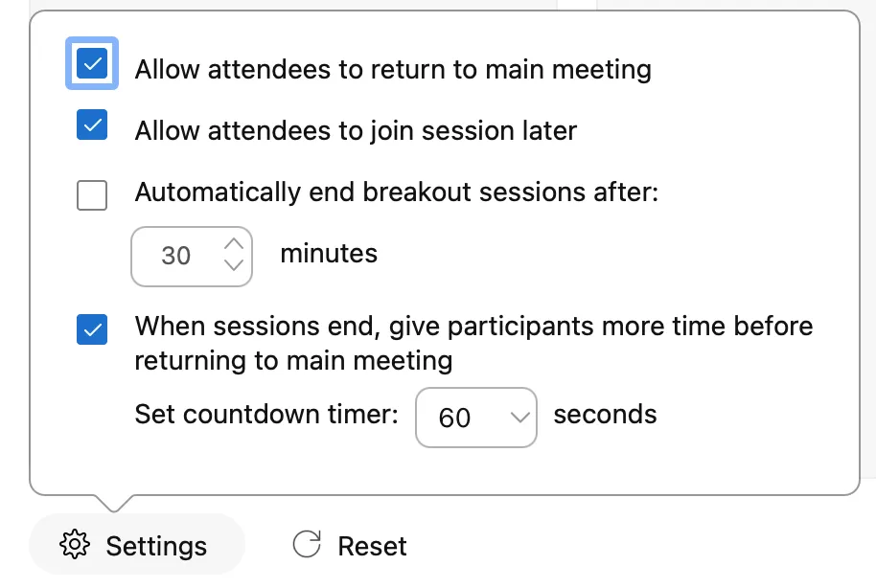Click the "seconds" label after the dropdown
Viewport: 876px width, 588px height.
(605, 415)
